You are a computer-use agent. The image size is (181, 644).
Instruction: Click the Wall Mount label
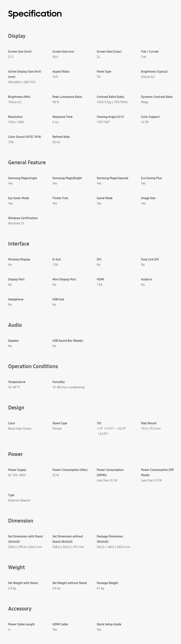pyautogui.click(x=149, y=423)
